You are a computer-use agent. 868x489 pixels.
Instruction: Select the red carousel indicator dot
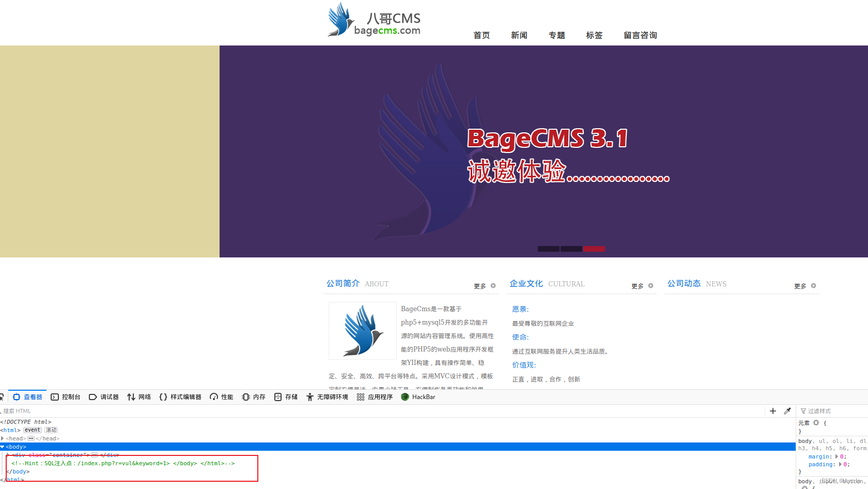click(x=594, y=249)
